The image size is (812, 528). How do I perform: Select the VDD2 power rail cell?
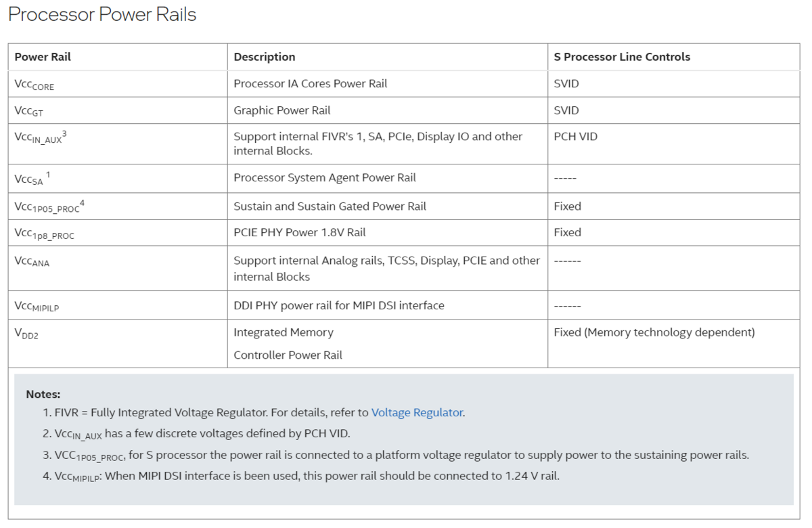tap(27, 333)
